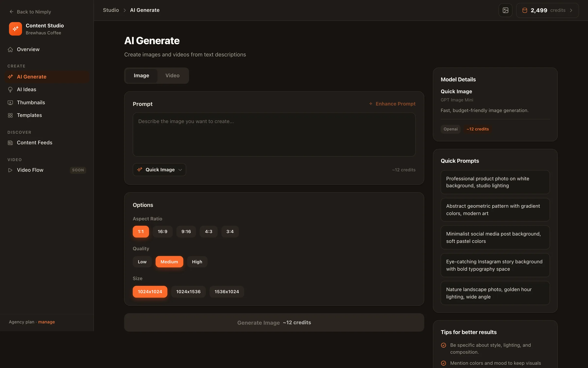Use the 'Professional product photo' quick prompt
The image size is (588, 368).
pyautogui.click(x=495, y=182)
